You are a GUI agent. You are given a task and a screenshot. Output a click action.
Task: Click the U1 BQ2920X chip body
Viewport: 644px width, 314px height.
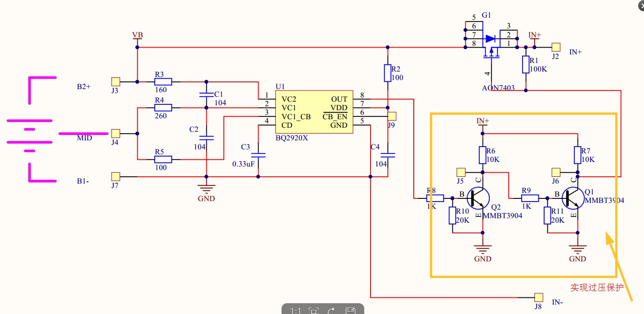click(x=314, y=112)
